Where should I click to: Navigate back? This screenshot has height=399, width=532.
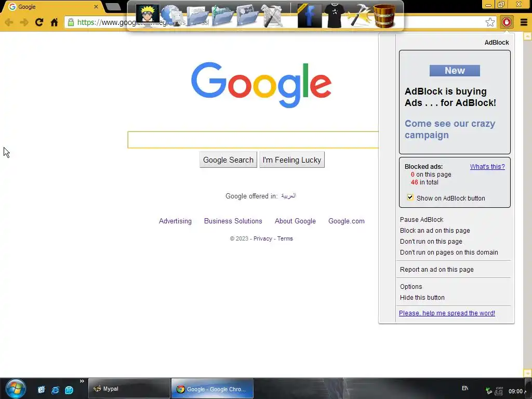point(9,22)
